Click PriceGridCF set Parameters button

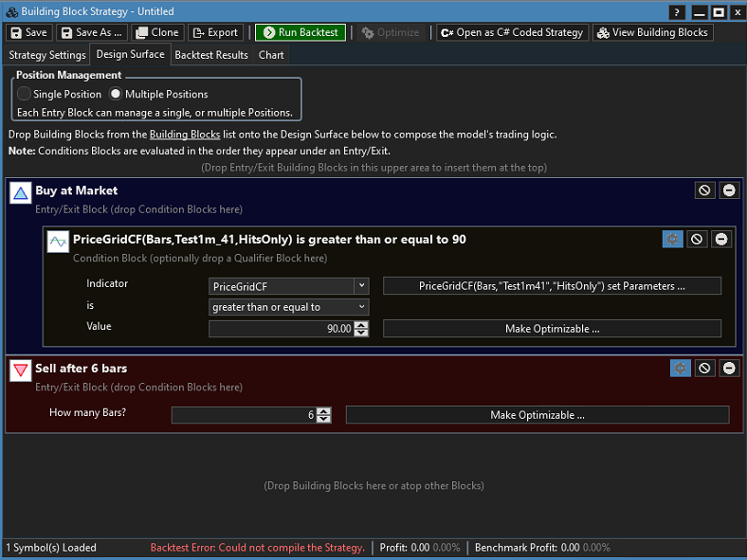pos(552,286)
